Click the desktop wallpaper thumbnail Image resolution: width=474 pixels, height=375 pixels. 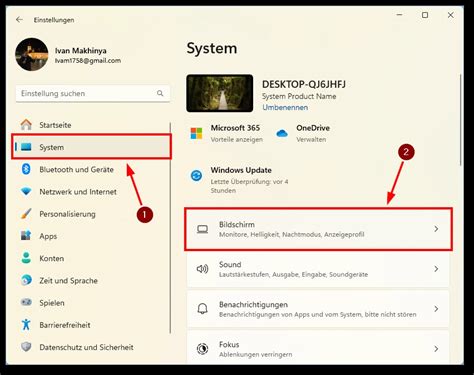pos(220,93)
